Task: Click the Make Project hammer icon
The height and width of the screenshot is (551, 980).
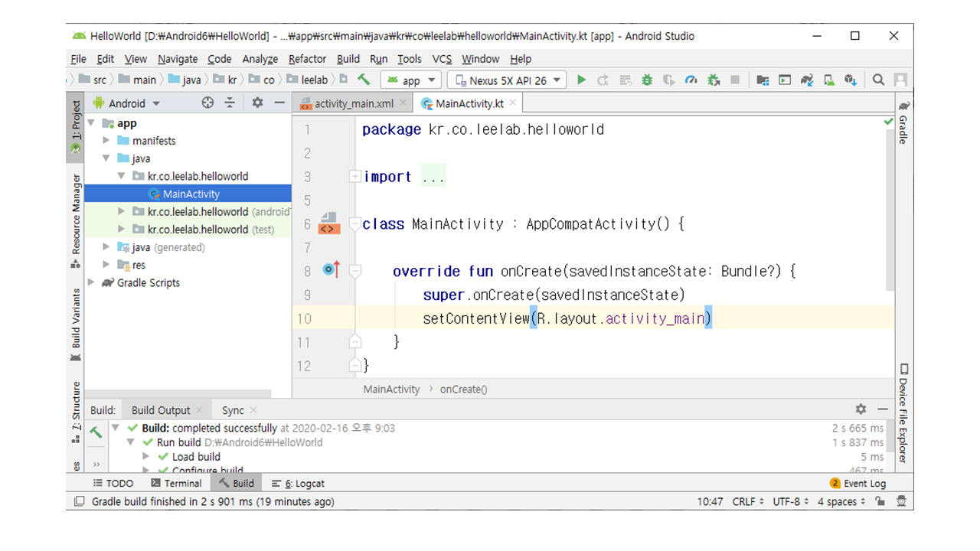Action: tap(364, 80)
